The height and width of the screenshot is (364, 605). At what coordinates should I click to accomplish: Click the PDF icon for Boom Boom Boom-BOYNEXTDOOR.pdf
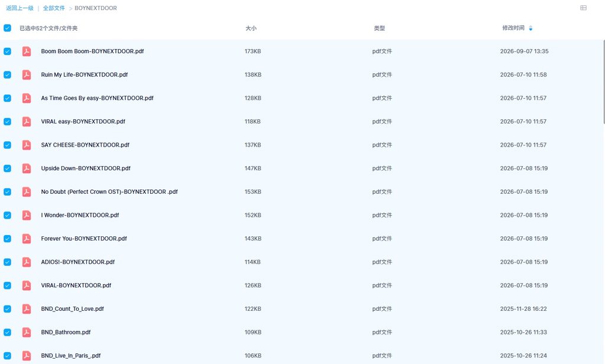(27, 51)
